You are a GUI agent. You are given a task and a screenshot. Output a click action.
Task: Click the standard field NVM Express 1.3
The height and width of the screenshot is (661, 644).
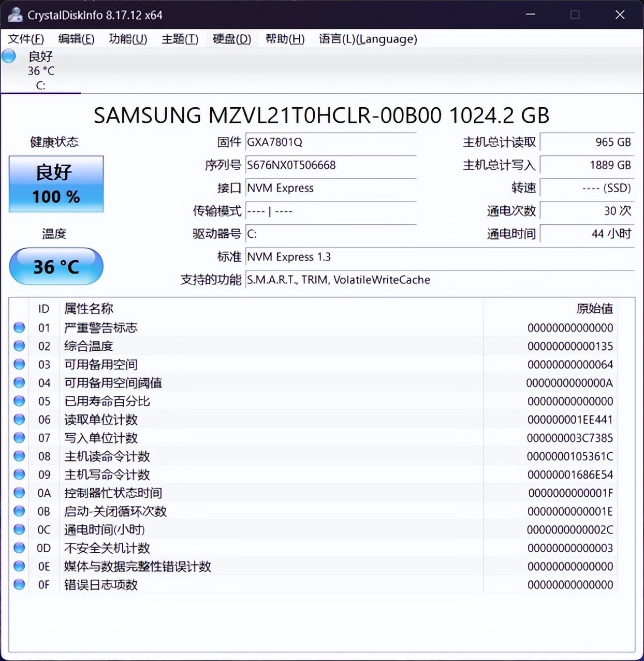coord(440,256)
